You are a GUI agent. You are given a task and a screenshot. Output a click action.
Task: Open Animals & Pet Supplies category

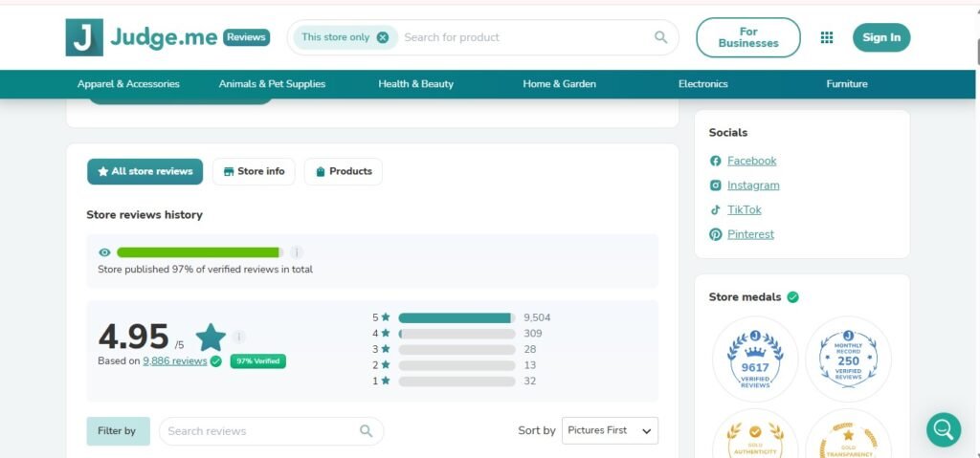pyautogui.click(x=272, y=84)
